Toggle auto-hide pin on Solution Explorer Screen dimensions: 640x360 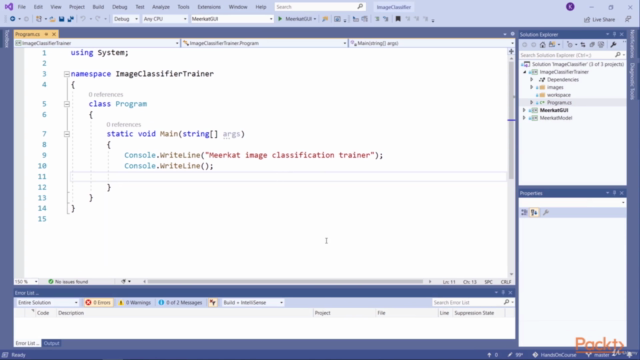click(x=614, y=34)
